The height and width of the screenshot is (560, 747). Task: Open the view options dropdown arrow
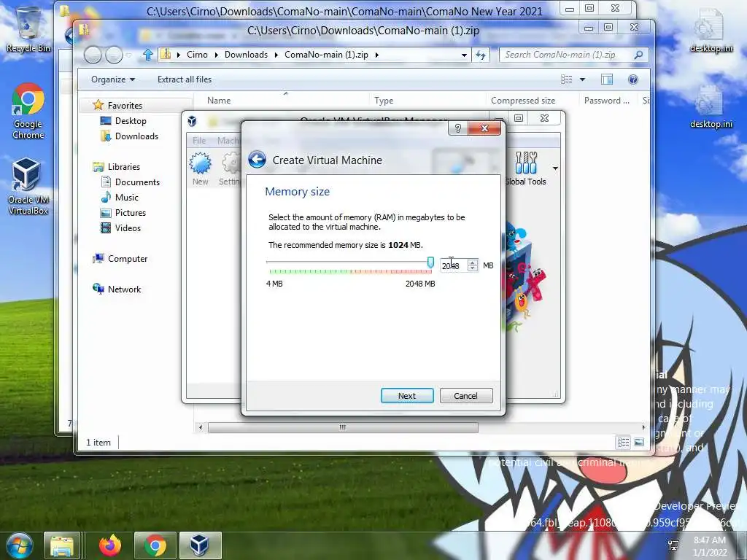[x=582, y=79]
